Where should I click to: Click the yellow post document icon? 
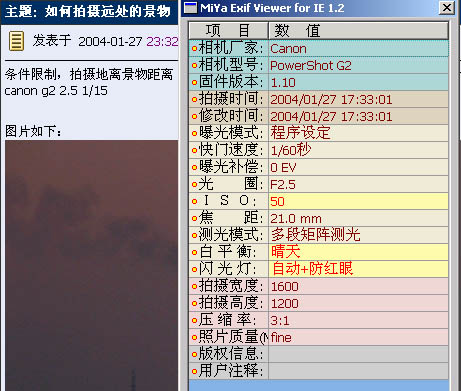tap(16, 41)
